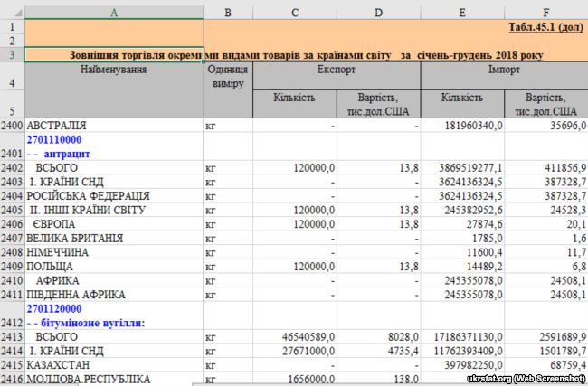Click the 'ЄВРОПА' cell

tap(114, 224)
